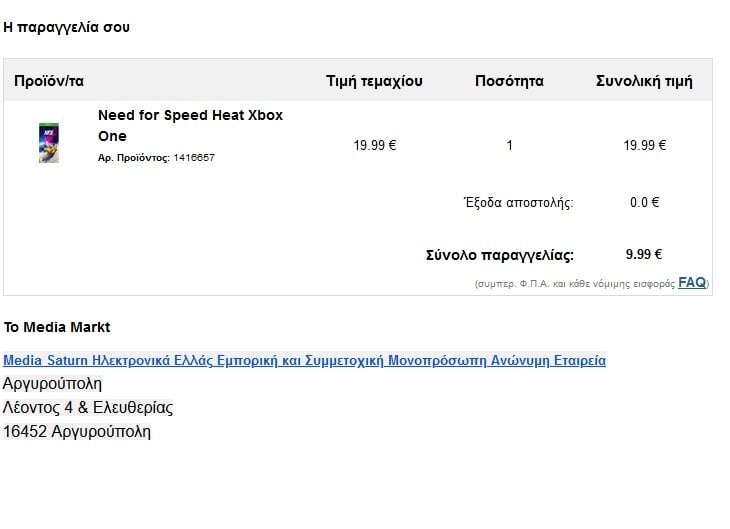Click the Σύνολο παραγγελίας label
Screen dimensions: 730x529
click(x=500, y=255)
